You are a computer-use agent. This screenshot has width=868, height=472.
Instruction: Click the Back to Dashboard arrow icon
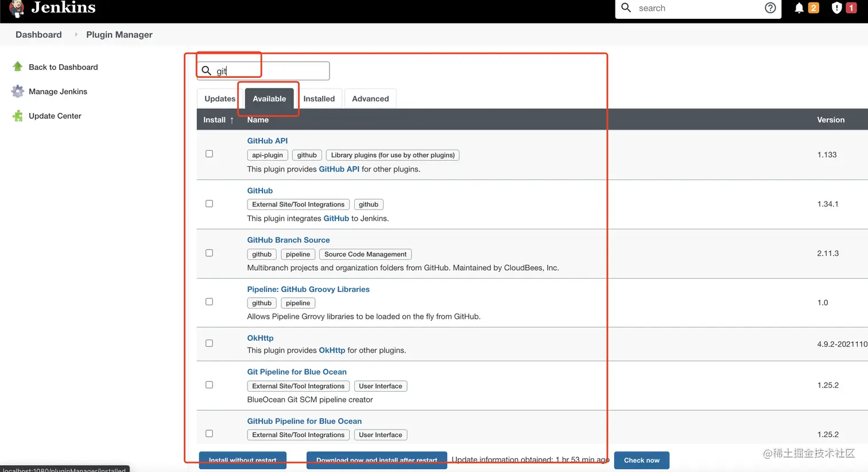[x=18, y=67]
